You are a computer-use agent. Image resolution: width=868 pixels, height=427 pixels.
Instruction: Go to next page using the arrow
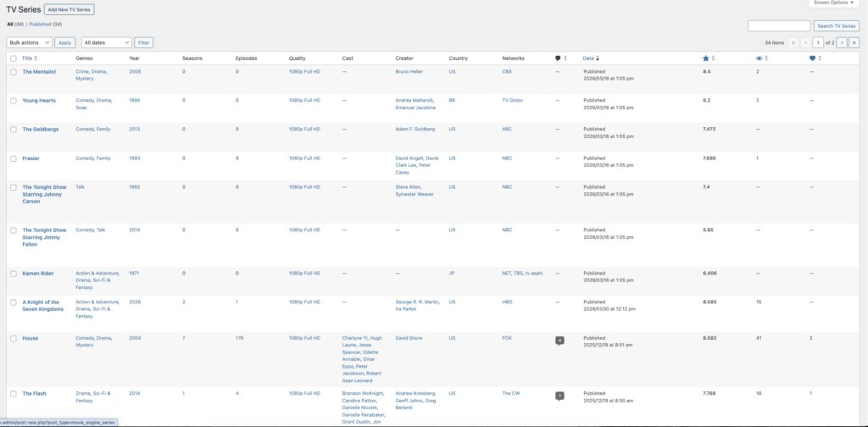point(842,42)
